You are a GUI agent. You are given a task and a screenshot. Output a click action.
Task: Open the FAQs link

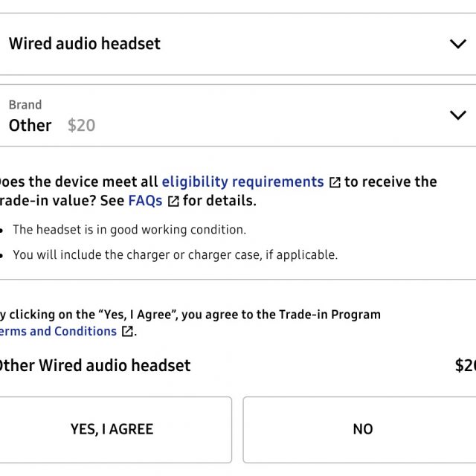[145, 201]
